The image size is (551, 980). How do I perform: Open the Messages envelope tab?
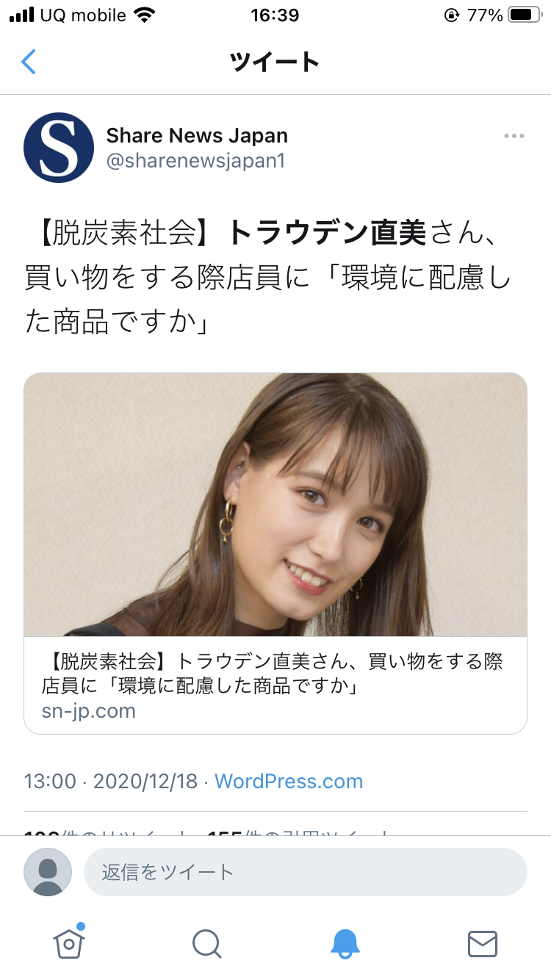coord(483,943)
